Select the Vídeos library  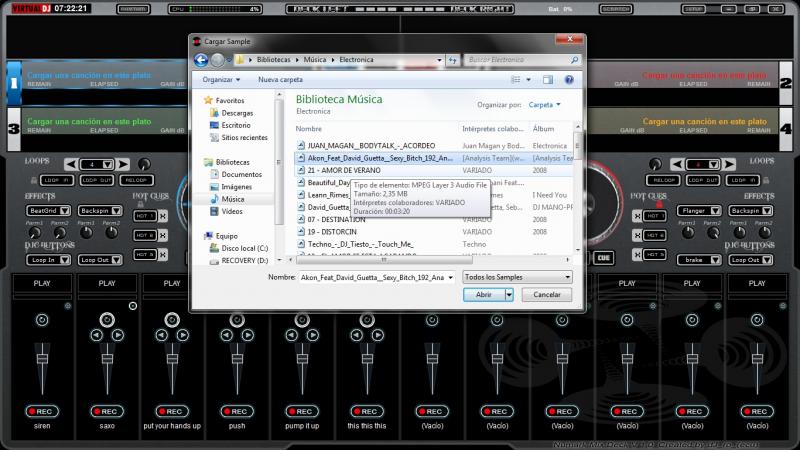232,211
